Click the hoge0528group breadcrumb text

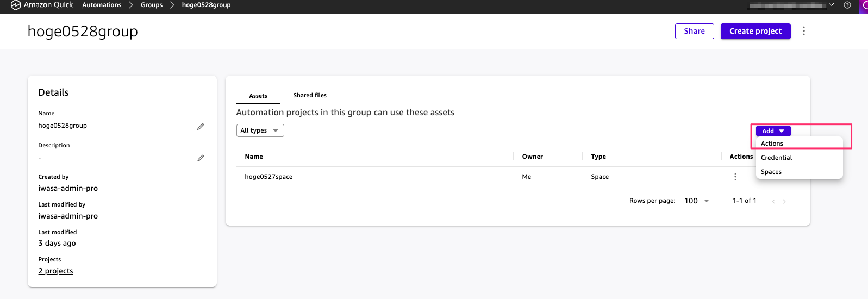pos(206,5)
